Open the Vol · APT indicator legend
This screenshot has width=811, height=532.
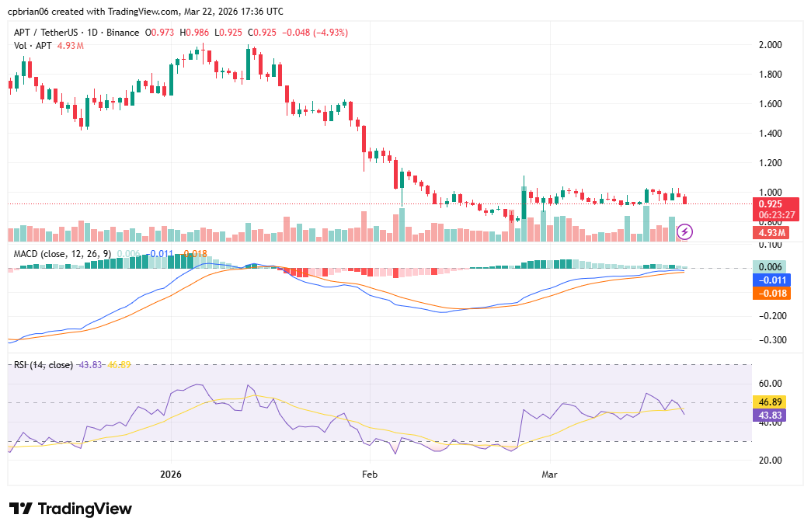33,46
